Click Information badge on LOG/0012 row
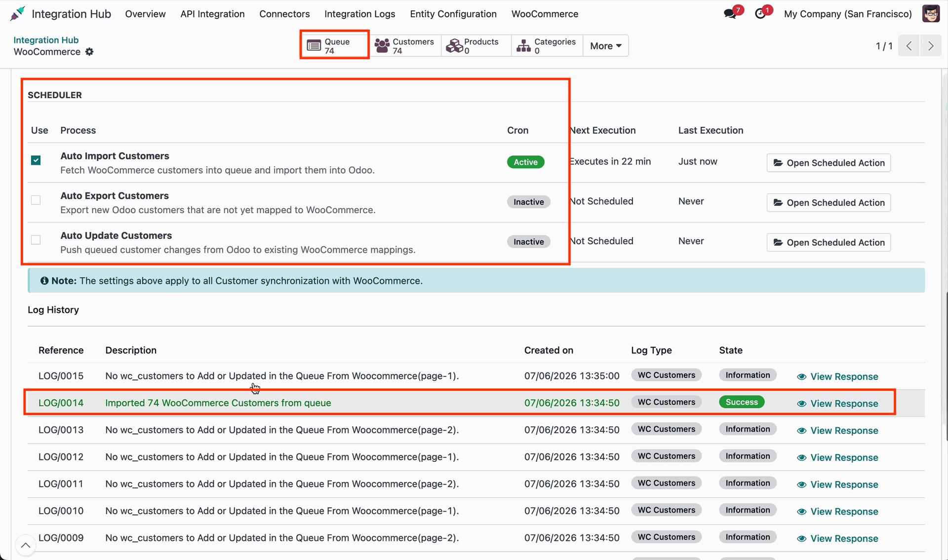 pos(748,456)
